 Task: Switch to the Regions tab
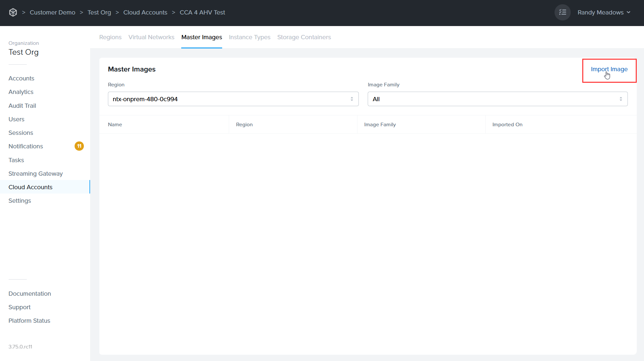click(110, 37)
